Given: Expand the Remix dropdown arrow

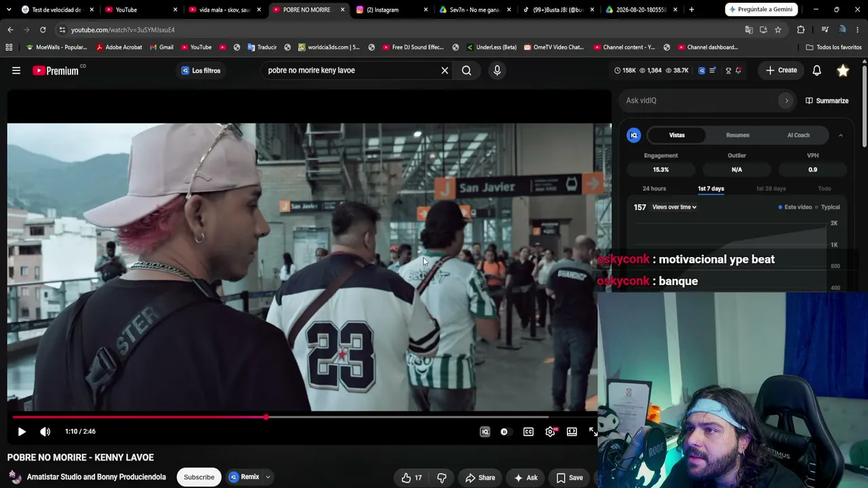Looking at the screenshot, I should [x=268, y=477].
